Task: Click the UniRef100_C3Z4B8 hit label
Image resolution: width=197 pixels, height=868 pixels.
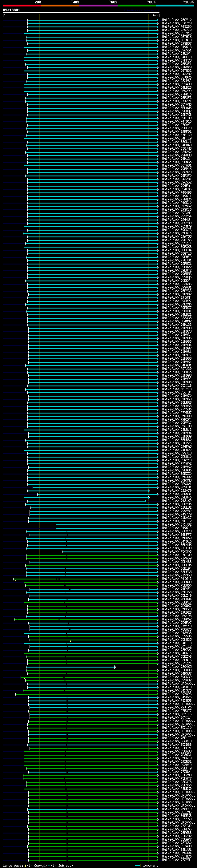Action: (x=177, y=846)
